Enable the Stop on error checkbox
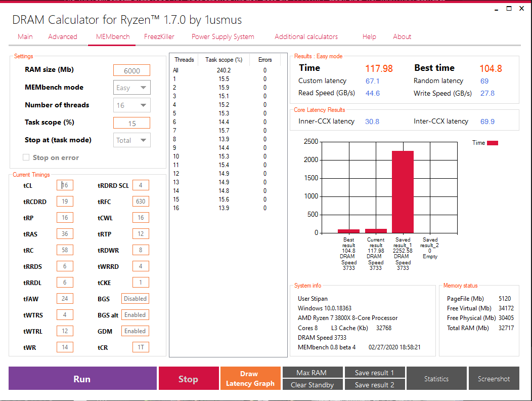Screen dimensions: 532x401 (x=26, y=157)
